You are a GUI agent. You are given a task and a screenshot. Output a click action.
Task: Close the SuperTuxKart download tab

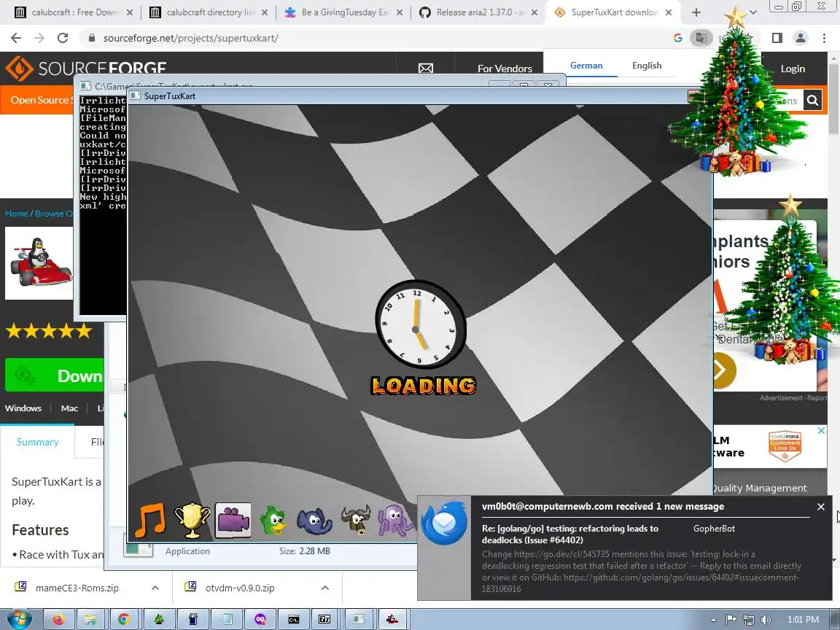point(669,12)
